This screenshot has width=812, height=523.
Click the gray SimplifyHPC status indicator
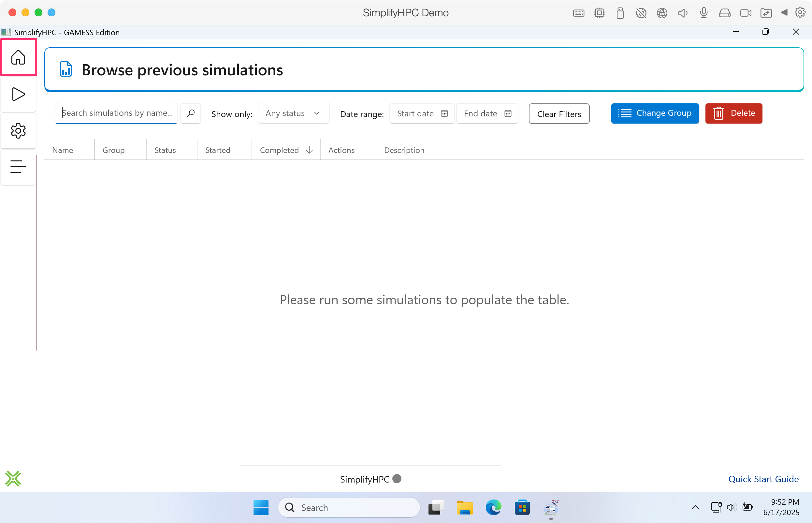click(x=397, y=479)
